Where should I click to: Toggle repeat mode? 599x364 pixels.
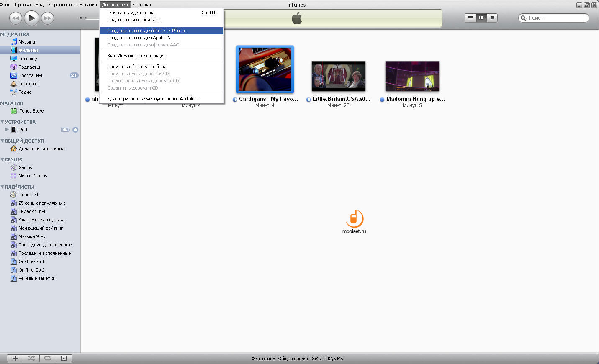[48, 358]
